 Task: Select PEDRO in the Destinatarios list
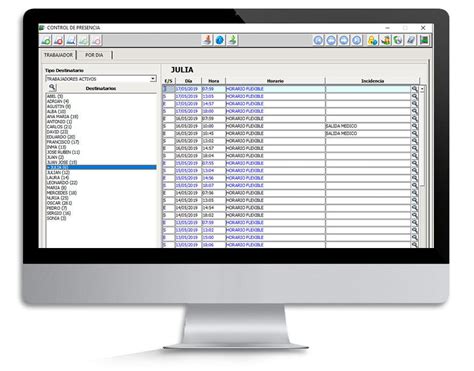click(57, 208)
